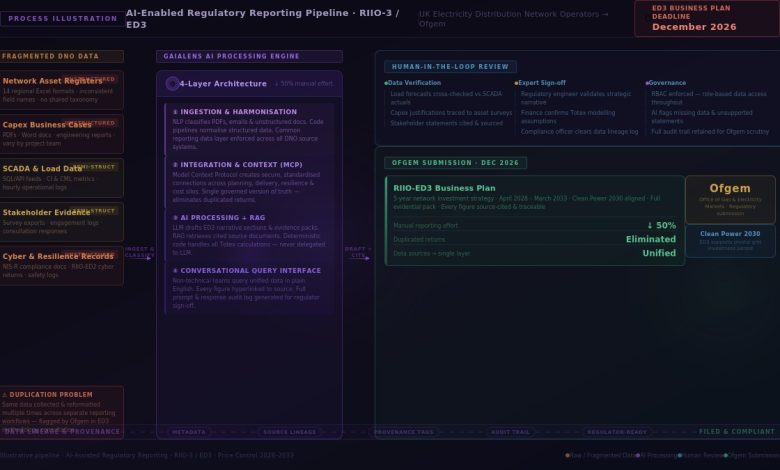Viewport: 780px width, 470px height.
Task: Click the Duplication Problem warning triangle icon
Action: click(x=5, y=395)
